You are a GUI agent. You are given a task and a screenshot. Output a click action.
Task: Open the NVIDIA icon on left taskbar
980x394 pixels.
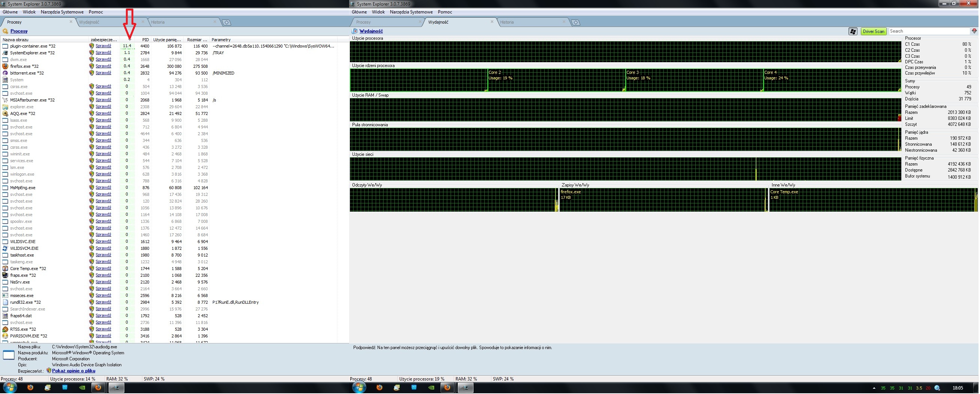click(x=82, y=388)
